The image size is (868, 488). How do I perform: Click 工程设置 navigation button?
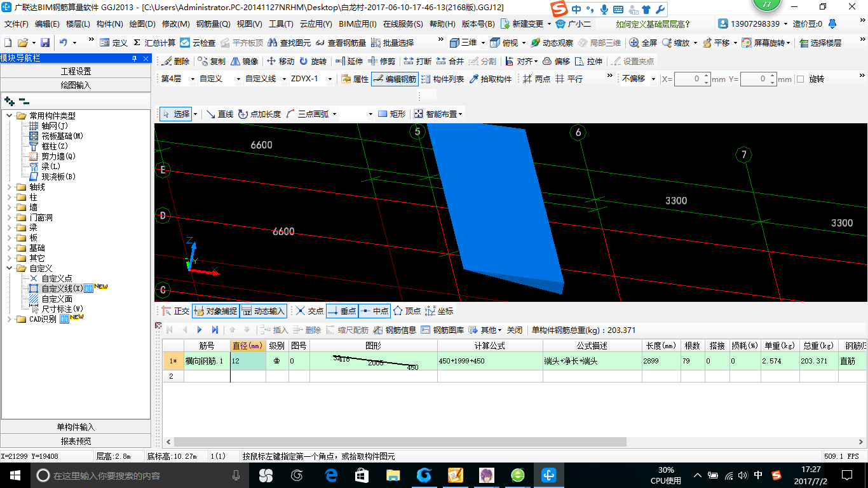coord(76,71)
